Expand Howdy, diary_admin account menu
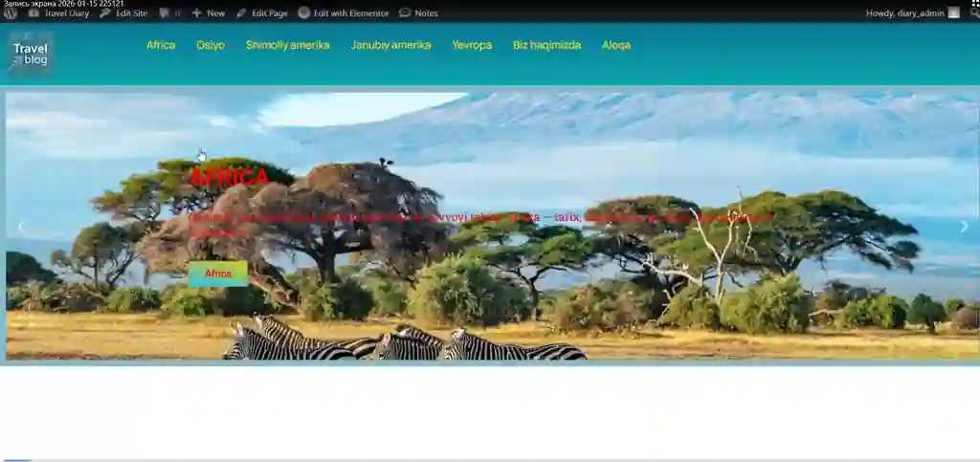Screen dimensions: 980x462 [904, 13]
